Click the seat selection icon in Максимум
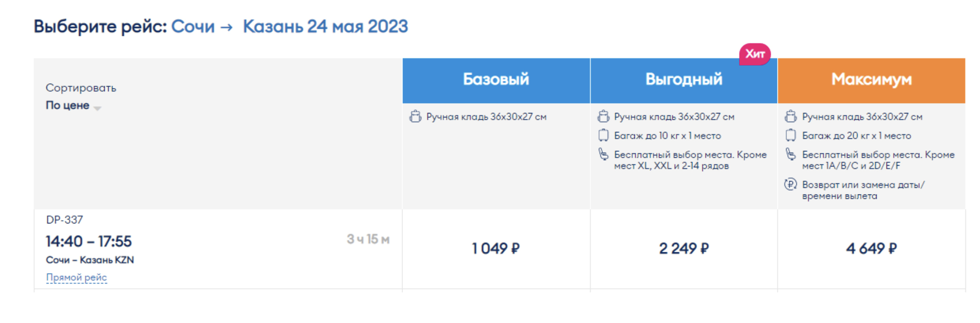The image size is (980, 323). pos(791,155)
